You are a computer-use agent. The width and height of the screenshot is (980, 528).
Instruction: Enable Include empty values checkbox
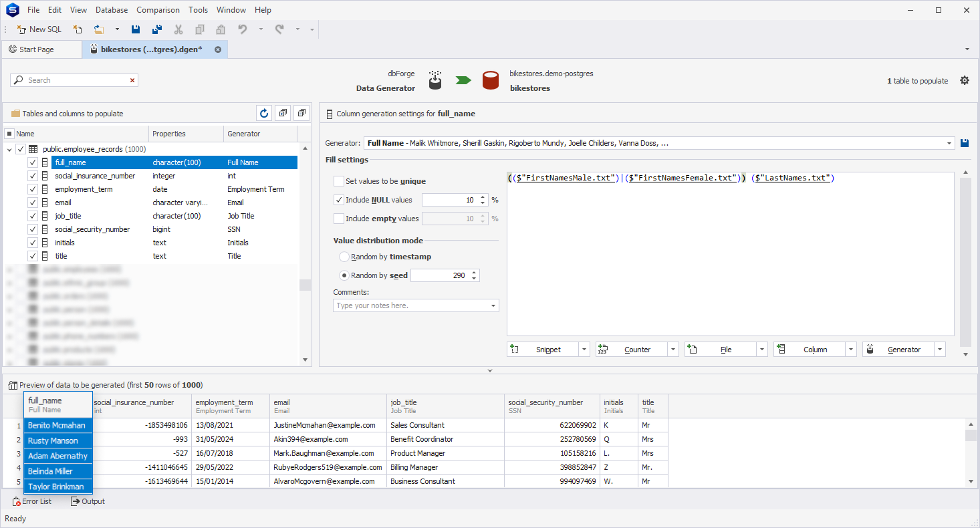(x=339, y=219)
